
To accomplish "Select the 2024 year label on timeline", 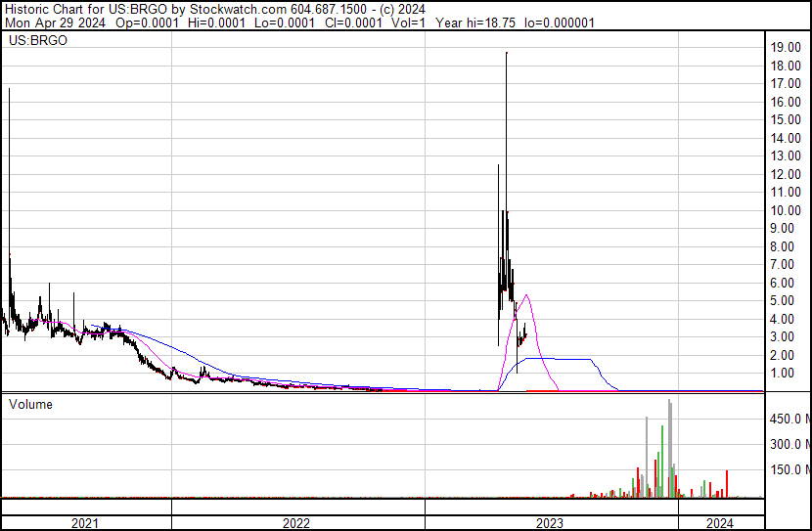I will click(720, 523).
